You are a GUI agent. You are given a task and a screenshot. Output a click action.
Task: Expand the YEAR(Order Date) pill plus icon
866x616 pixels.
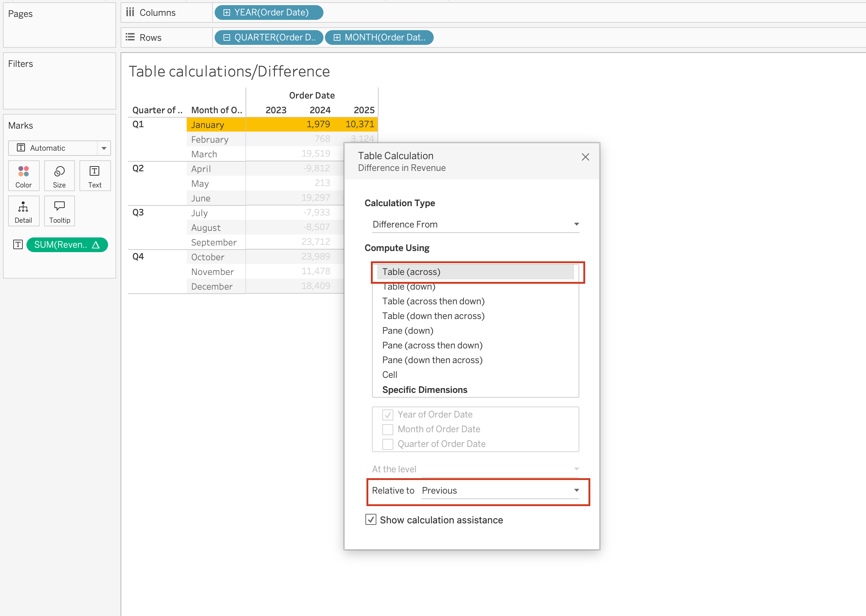[x=226, y=12]
